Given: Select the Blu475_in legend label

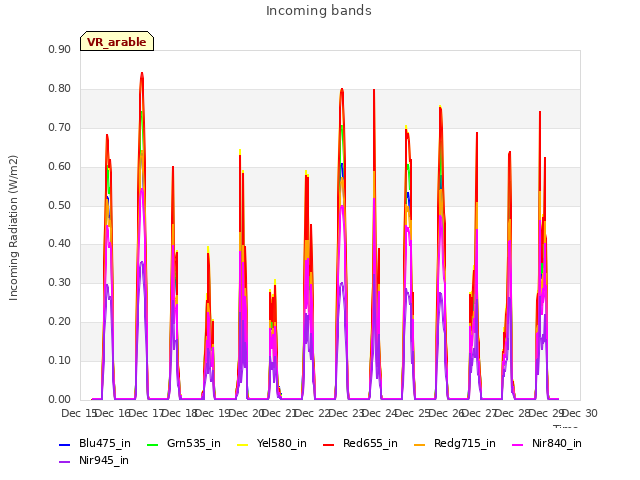Looking at the screenshot, I should [x=105, y=443].
